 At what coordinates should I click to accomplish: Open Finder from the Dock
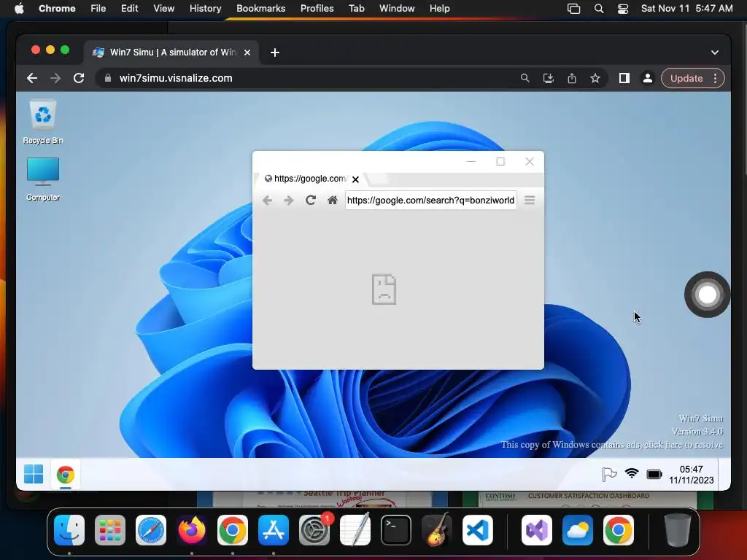(x=69, y=530)
